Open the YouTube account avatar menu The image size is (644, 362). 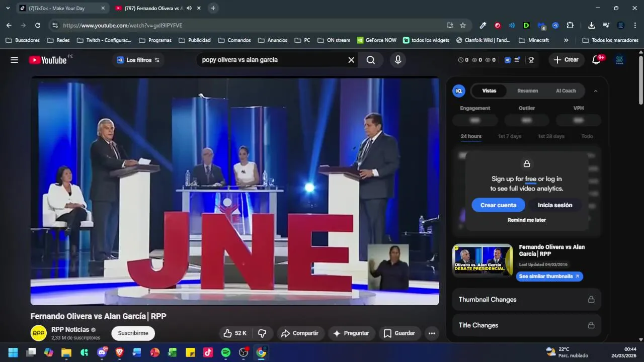pos(619,60)
